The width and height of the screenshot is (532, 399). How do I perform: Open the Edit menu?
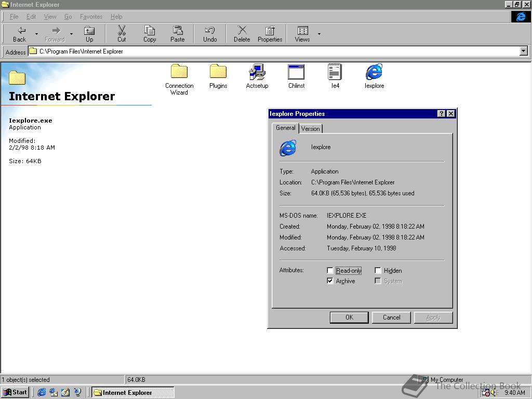tap(31, 17)
